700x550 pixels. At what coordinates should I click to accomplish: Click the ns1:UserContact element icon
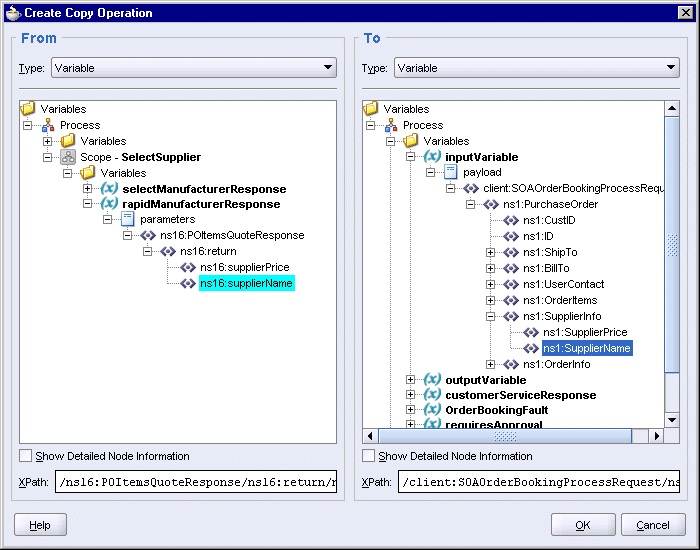point(511,284)
